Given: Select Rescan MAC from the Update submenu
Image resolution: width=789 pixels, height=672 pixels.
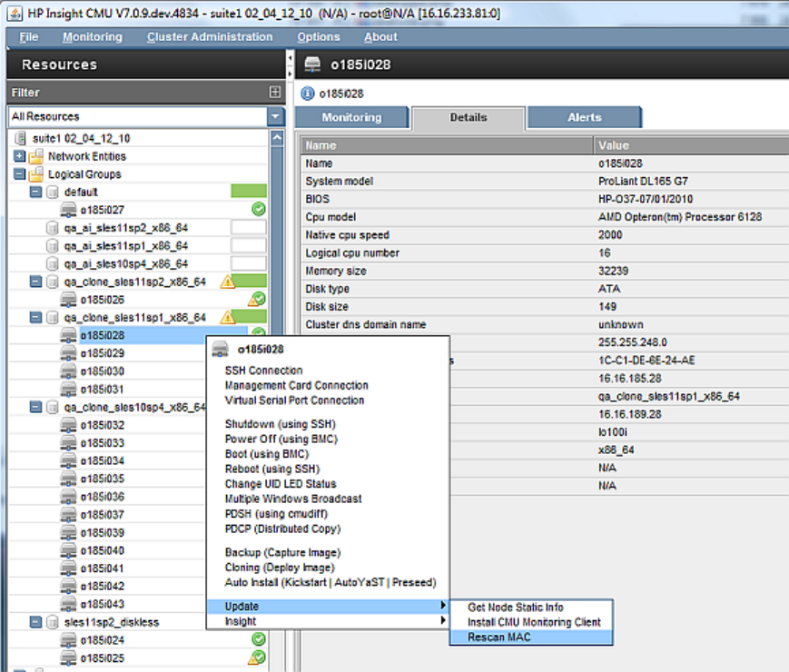Looking at the screenshot, I should (x=499, y=637).
